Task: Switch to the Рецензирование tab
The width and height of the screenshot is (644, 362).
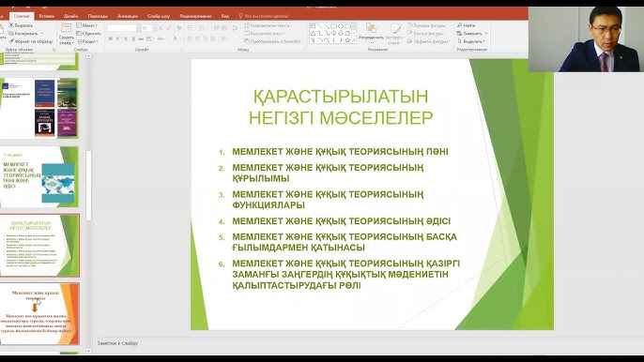Action: [195, 16]
